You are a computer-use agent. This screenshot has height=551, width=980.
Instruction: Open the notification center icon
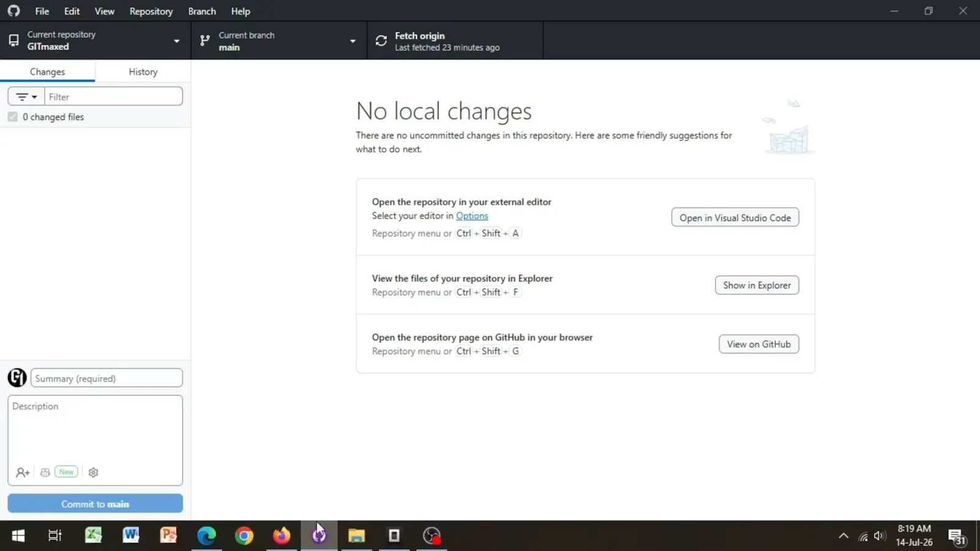[x=957, y=536]
